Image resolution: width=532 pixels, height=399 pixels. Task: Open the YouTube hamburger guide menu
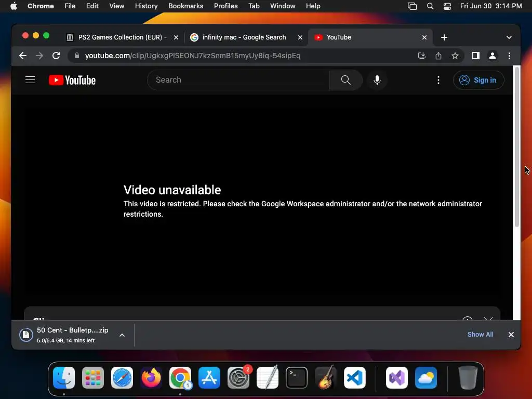(x=30, y=80)
